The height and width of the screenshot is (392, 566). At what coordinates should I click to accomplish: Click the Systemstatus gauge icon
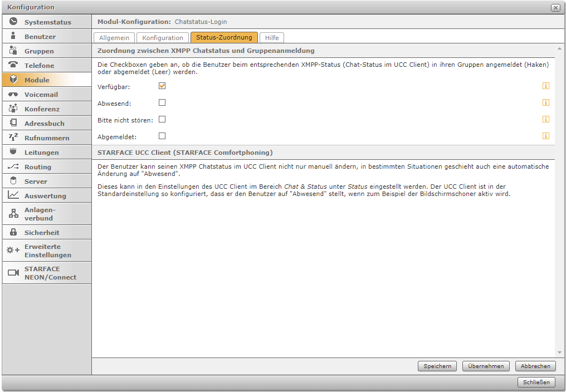click(13, 22)
